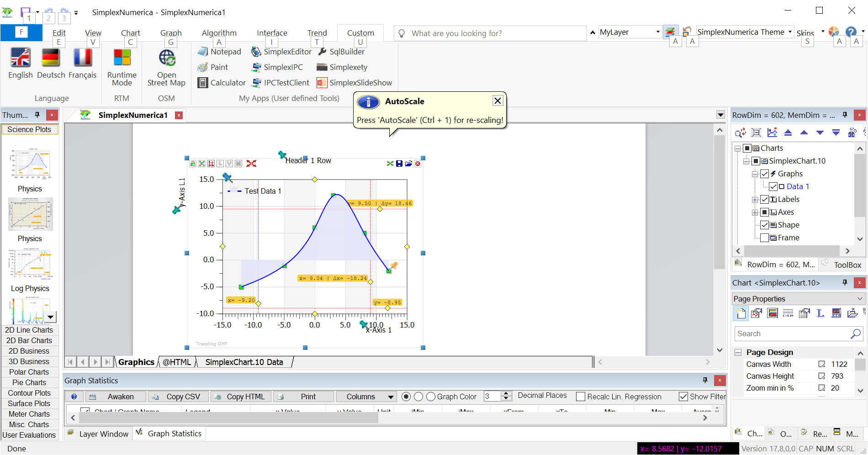Select the Graph Color radio button
This screenshot has height=455, width=868.
pos(431,397)
